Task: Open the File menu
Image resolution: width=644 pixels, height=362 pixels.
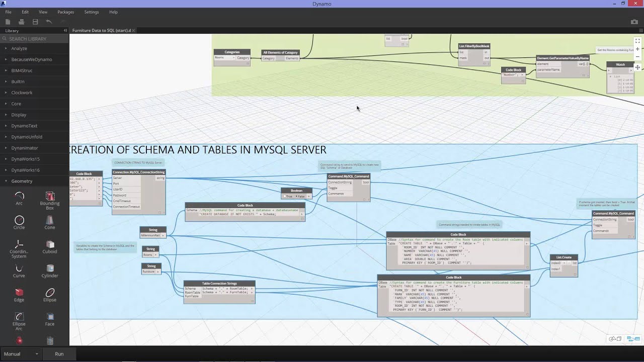Action: click(8, 12)
